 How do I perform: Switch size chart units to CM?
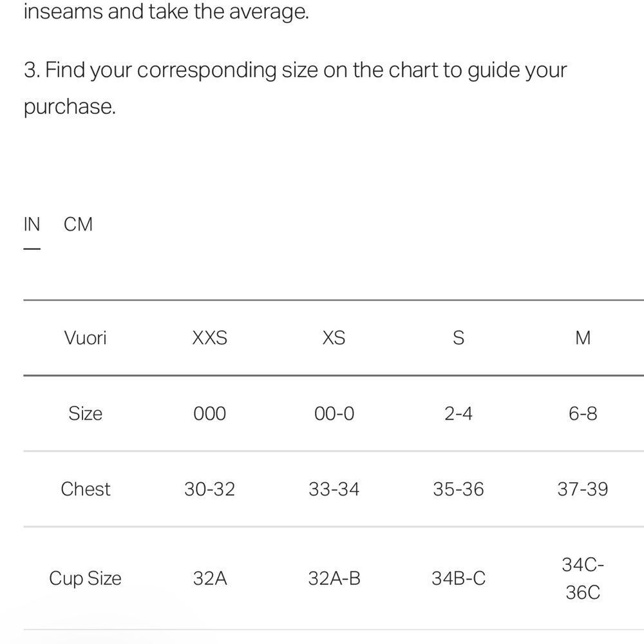78,224
